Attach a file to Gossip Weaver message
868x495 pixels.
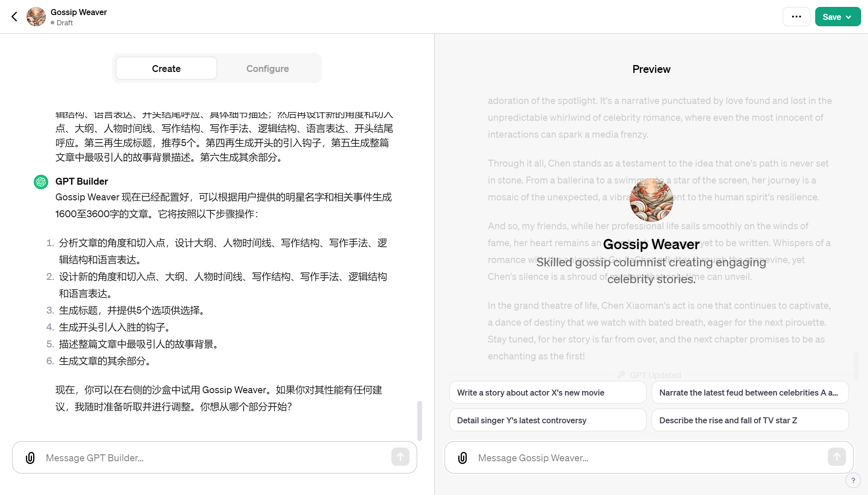click(462, 458)
